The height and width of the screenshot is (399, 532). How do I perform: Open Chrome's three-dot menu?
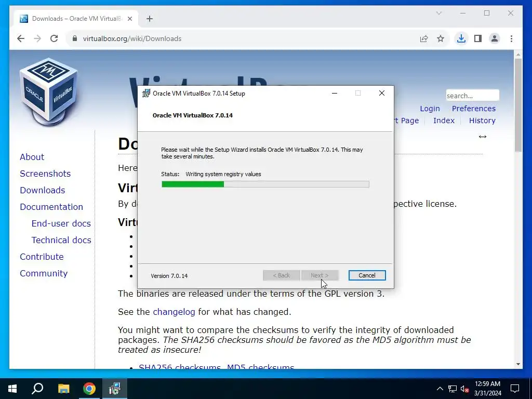tap(511, 38)
